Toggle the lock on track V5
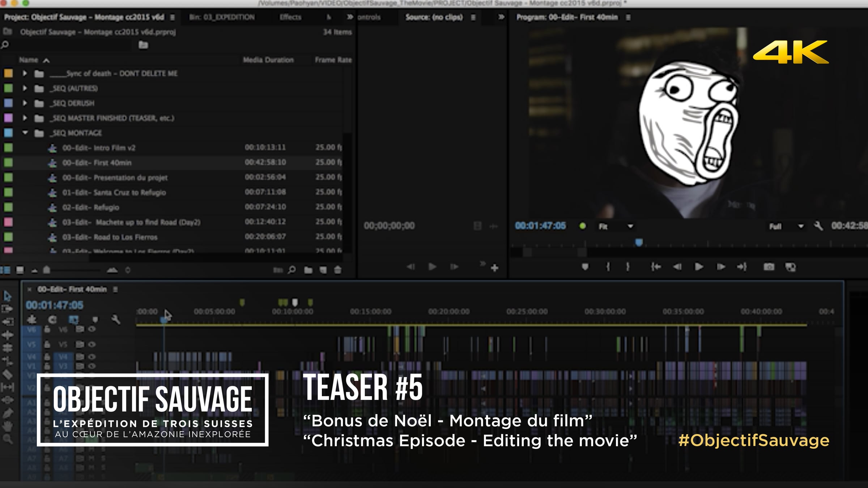The width and height of the screenshot is (868, 488). coord(47,344)
